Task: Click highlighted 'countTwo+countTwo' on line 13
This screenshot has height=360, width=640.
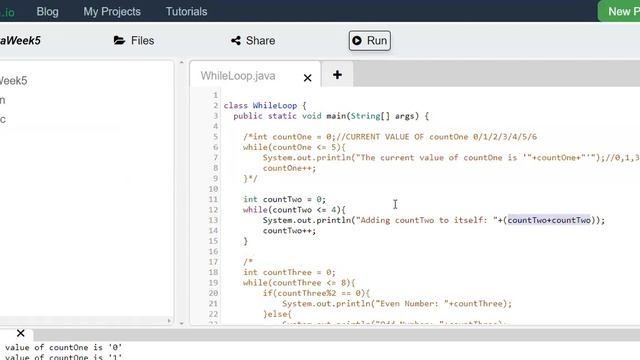Action: [x=549, y=220]
